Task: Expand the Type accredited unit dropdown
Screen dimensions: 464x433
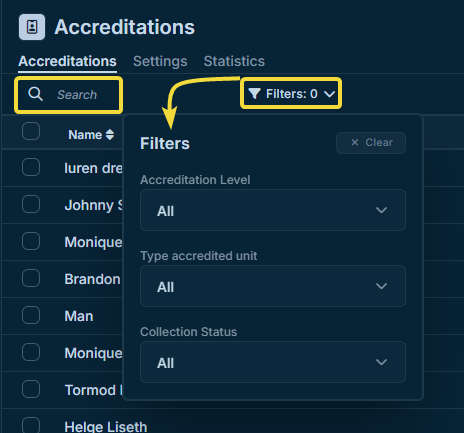Action: 273,286
